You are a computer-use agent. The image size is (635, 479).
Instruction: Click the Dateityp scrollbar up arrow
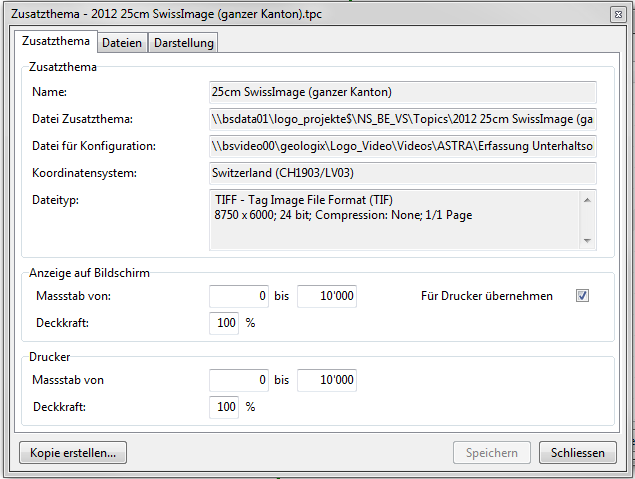[x=589, y=199]
